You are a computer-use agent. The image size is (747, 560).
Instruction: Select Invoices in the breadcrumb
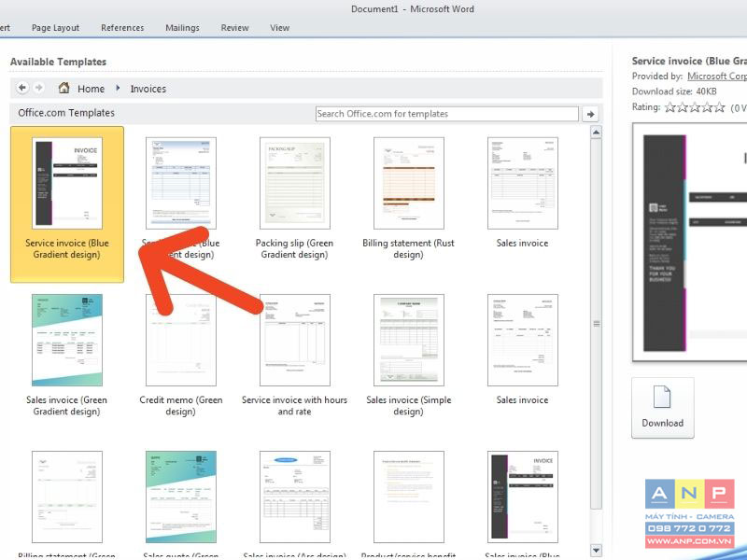click(x=148, y=89)
